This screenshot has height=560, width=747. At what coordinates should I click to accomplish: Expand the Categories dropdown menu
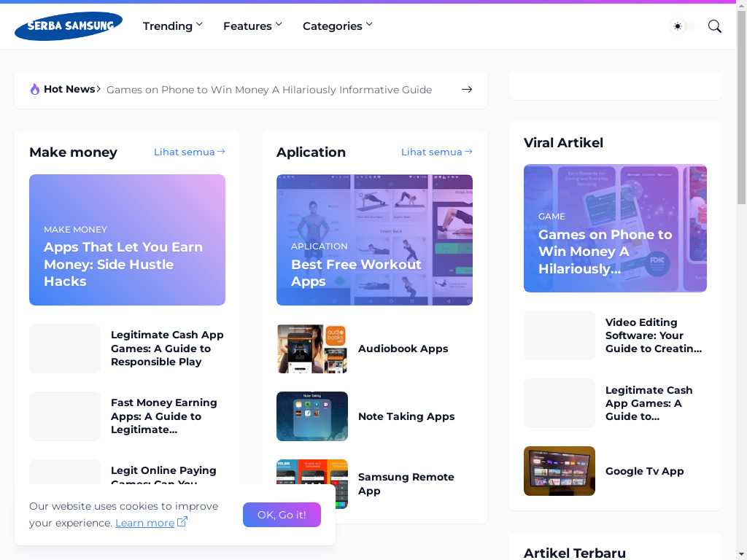click(x=337, y=26)
